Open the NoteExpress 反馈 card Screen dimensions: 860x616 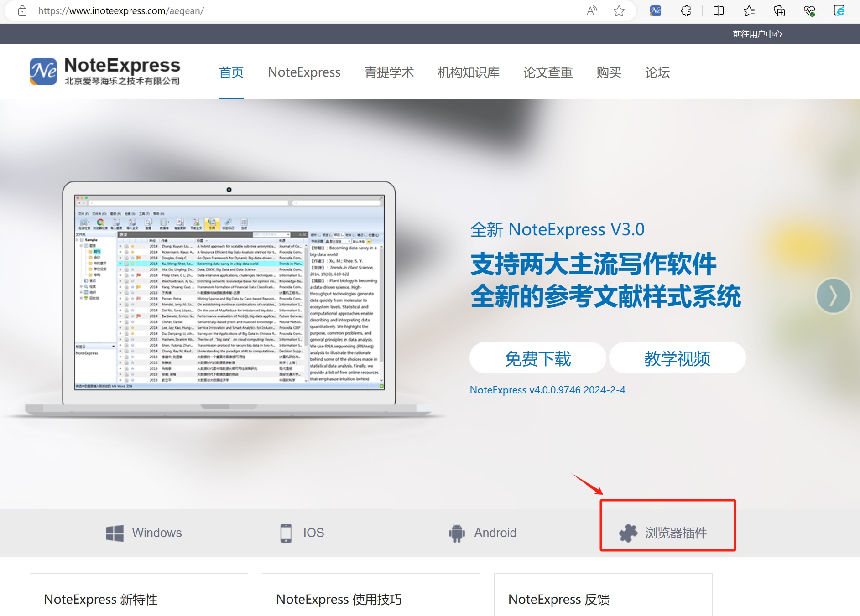603,595
